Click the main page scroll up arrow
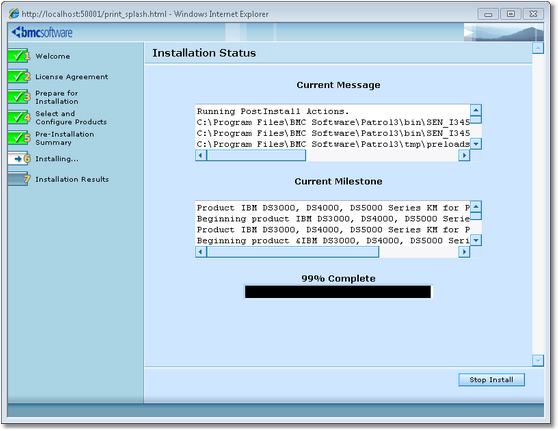558x431 pixels. 538,48
